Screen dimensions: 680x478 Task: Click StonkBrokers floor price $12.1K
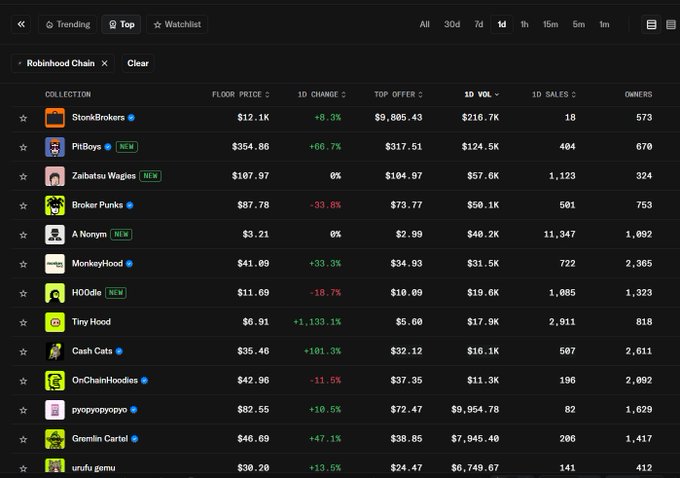253,118
